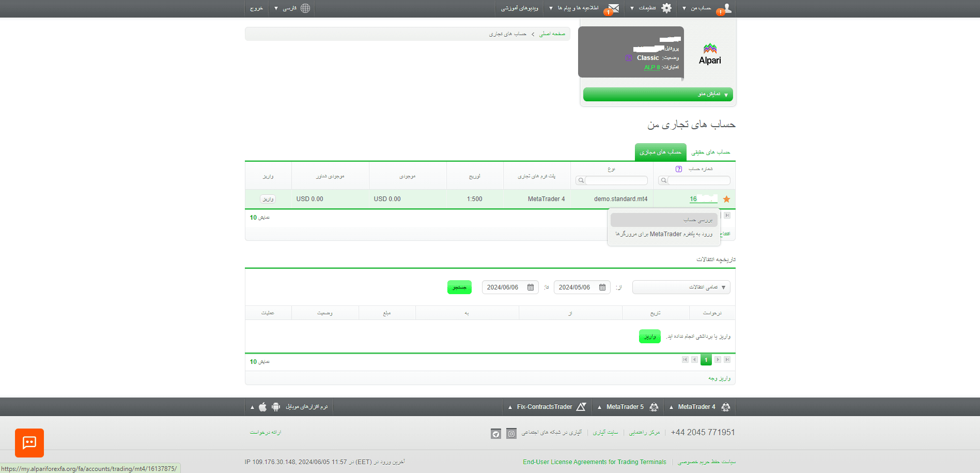Go to previous page in transfer history pager
The height and width of the screenshot is (473, 980).
pos(694,360)
